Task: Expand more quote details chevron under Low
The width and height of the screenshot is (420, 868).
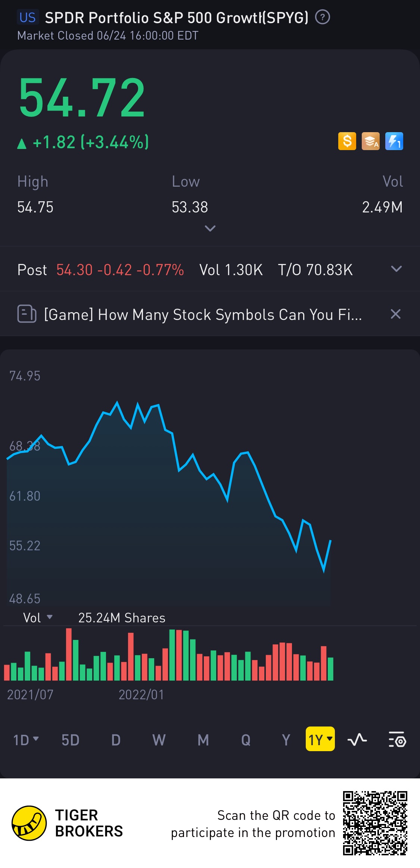Action: tap(210, 228)
